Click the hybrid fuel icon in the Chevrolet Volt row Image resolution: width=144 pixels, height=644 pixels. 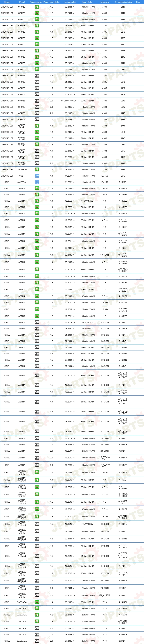[x=37, y=176]
